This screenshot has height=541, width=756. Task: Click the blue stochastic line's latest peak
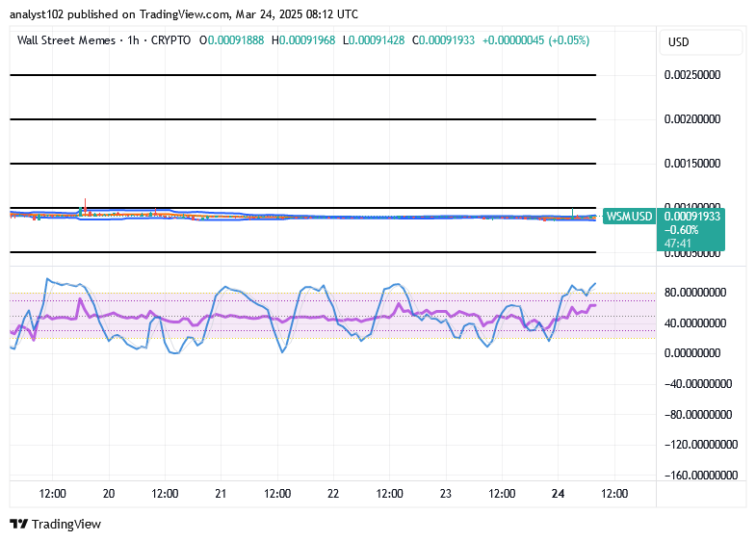[x=595, y=284]
